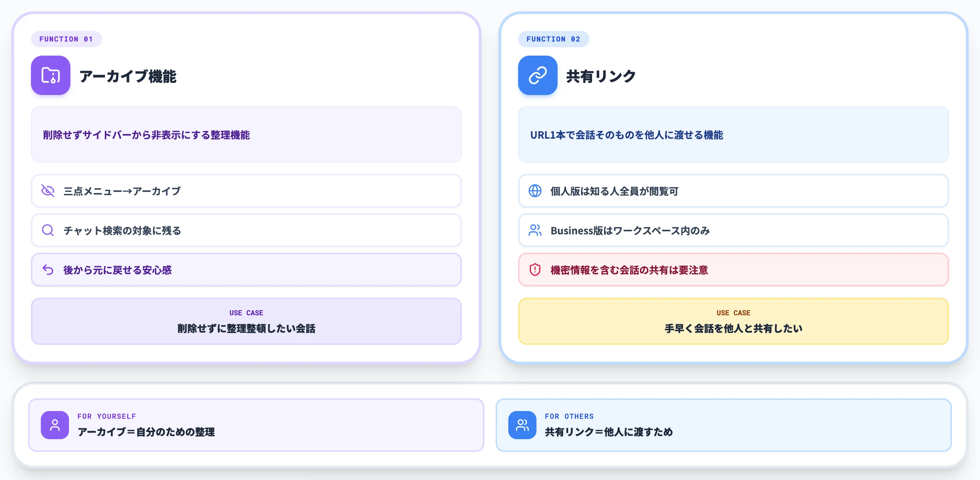Viewport: 980px width, 480px height.
Task: Click the 個人版は知る人全員が閲覧可 row text
Action: 614,191
